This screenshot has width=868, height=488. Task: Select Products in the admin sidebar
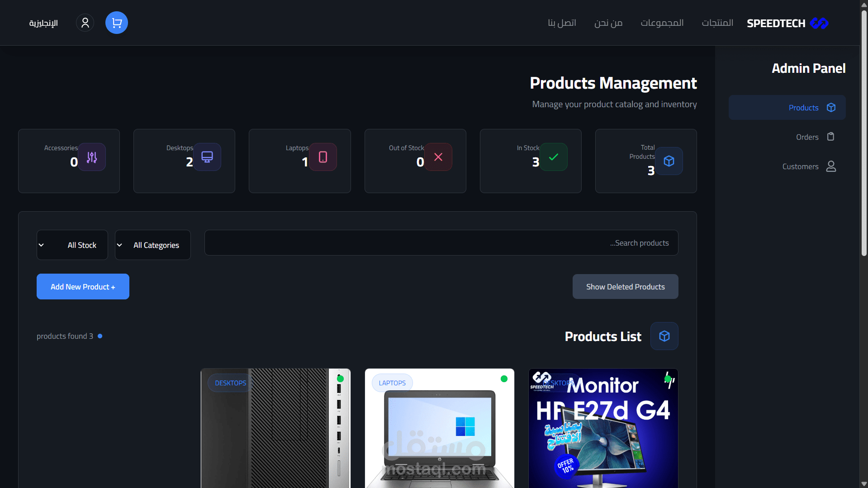[x=787, y=108]
